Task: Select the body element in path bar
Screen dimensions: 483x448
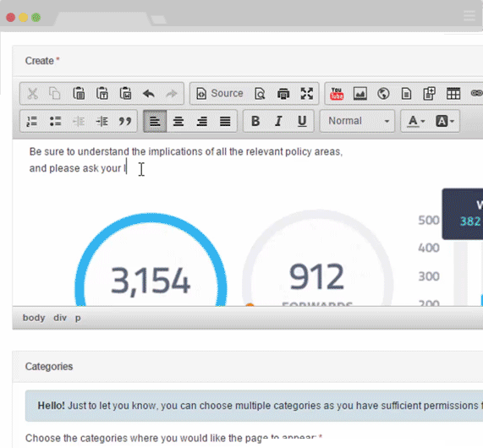Action: [34, 318]
